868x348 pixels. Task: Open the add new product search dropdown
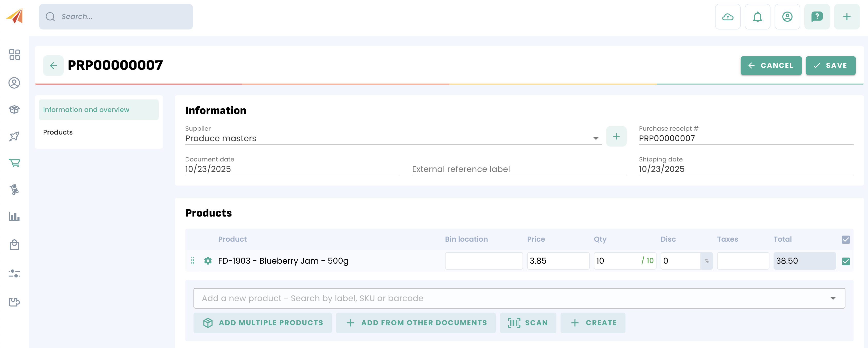[833, 299]
